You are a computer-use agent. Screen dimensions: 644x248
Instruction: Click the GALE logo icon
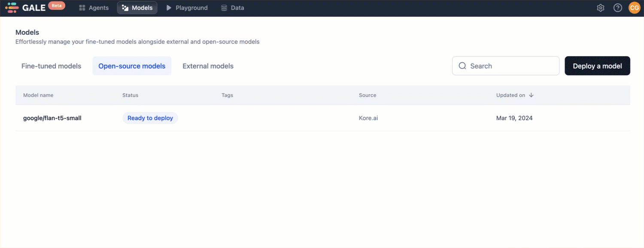(x=12, y=8)
